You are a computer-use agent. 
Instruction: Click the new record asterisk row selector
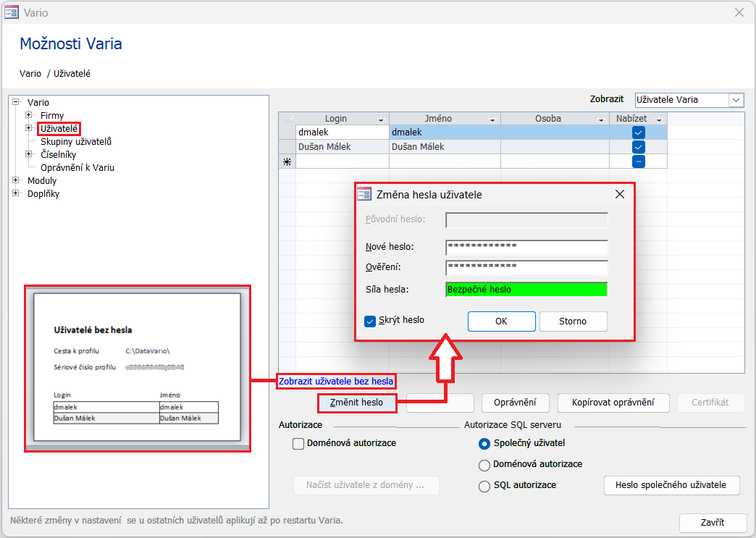(x=287, y=161)
